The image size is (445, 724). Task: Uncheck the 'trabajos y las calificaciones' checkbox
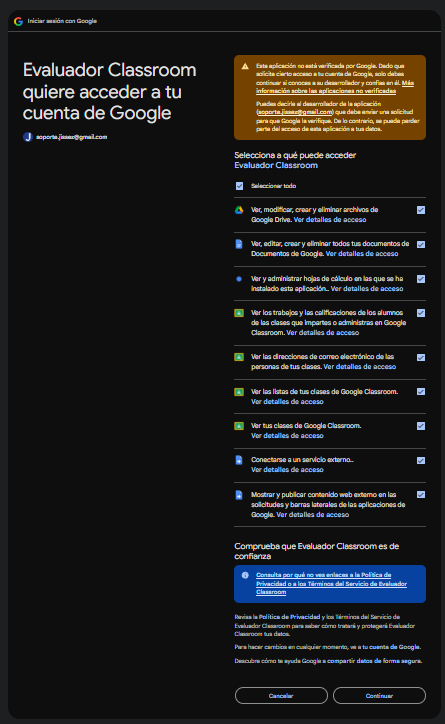tap(421, 313)
